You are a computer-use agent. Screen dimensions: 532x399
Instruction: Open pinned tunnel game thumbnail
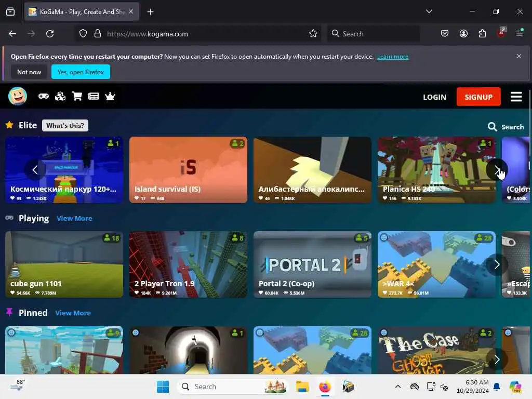[x=188, y=351]
